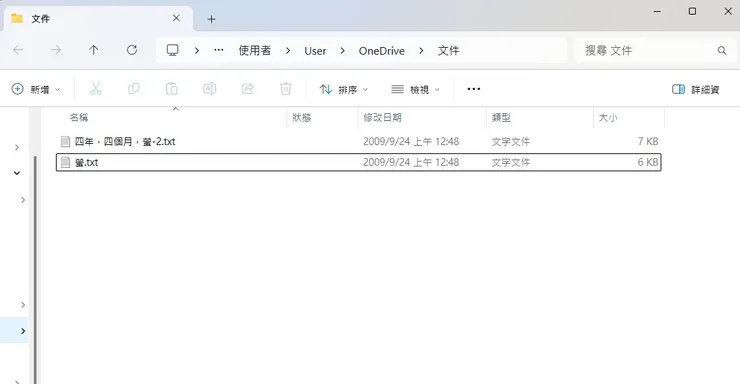
Task: Click the Cut scissors icon
Action: coord(96,89)
